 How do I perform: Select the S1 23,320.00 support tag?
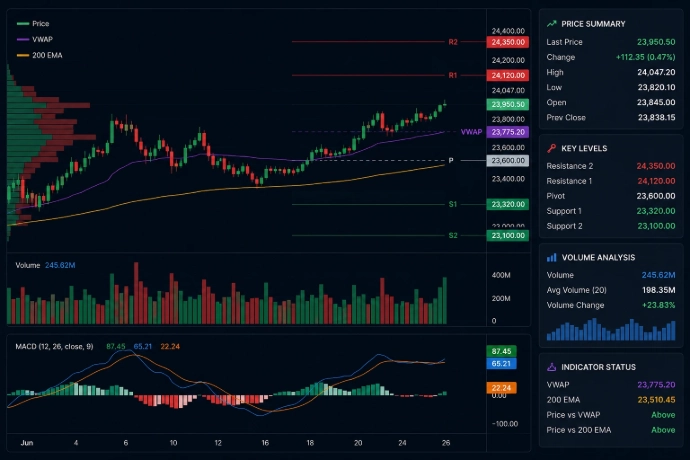(x=508, y=204)
